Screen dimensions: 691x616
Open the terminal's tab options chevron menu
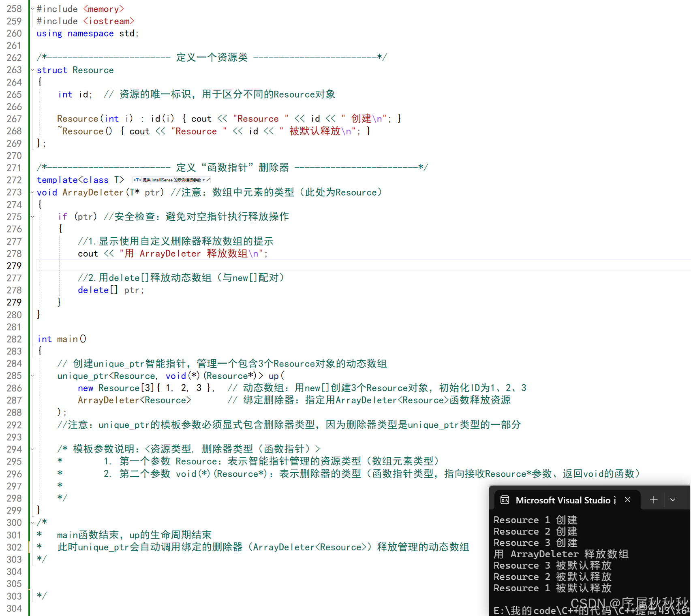673,500
